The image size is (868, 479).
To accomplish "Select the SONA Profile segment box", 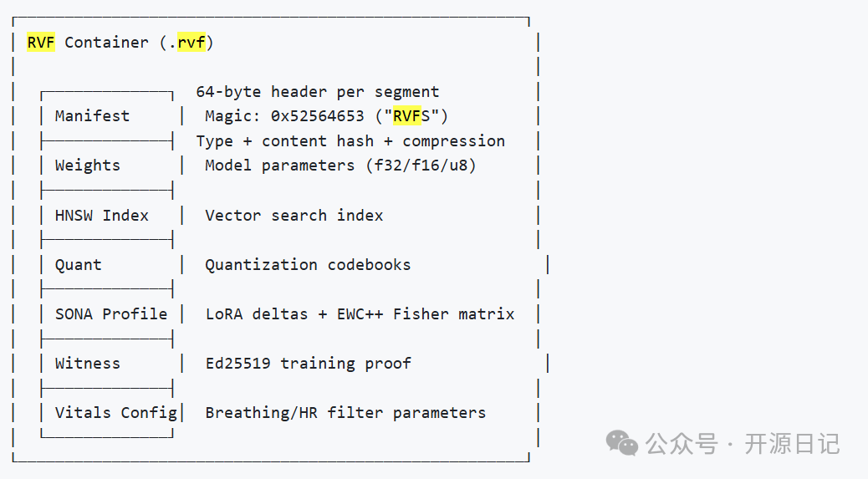I will (x=110, y=314).
